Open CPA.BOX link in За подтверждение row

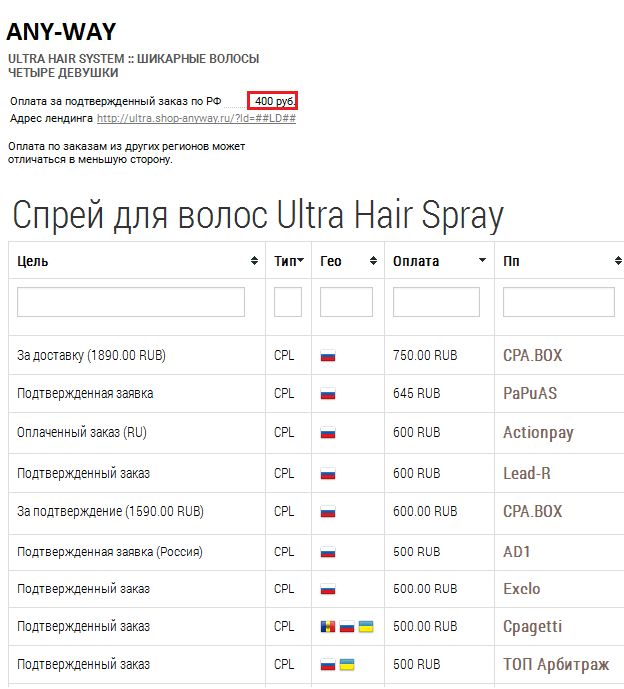[x=533, y=511]
